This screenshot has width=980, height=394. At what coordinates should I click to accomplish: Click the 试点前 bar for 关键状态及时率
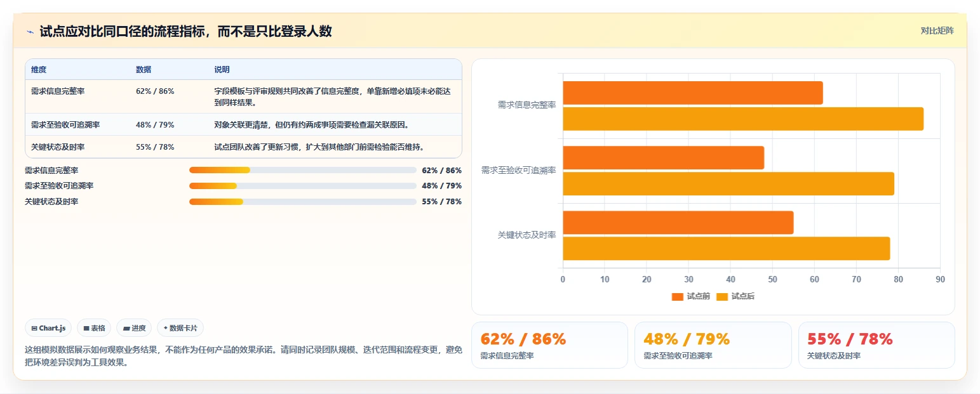[x=678, y=223]
